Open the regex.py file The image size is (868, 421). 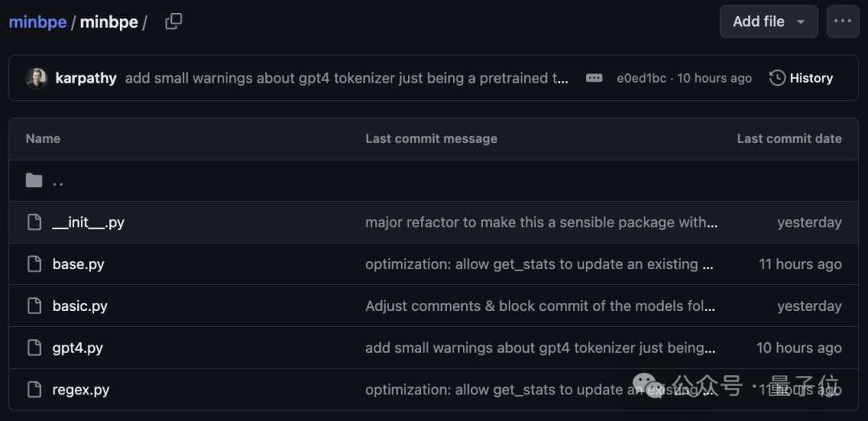tap(81, 390)
